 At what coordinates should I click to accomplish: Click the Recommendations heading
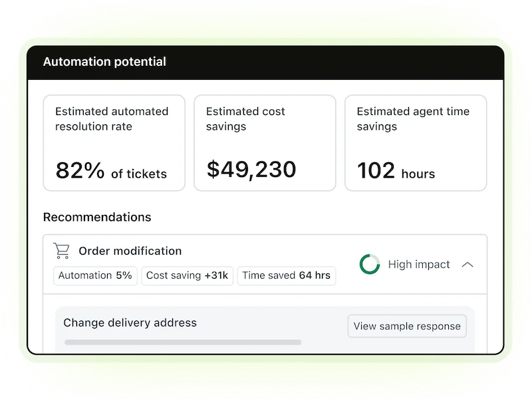click(97, 217)
